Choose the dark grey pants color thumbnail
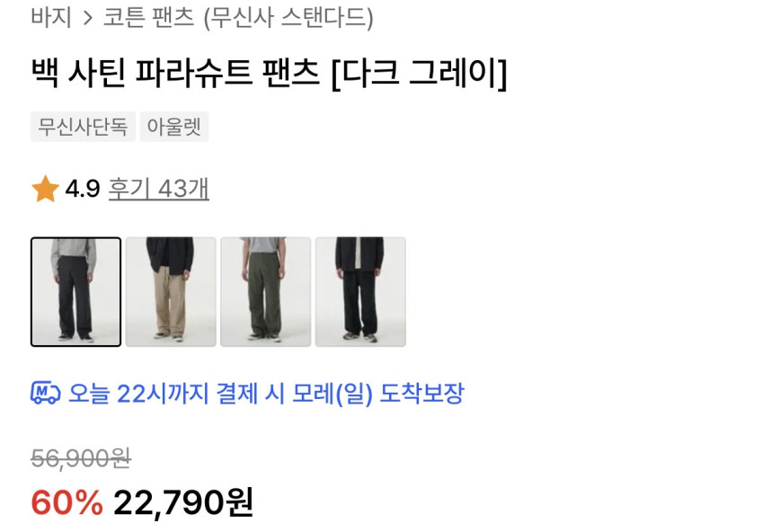Screen dimensions: 763x532 point(75,291)
